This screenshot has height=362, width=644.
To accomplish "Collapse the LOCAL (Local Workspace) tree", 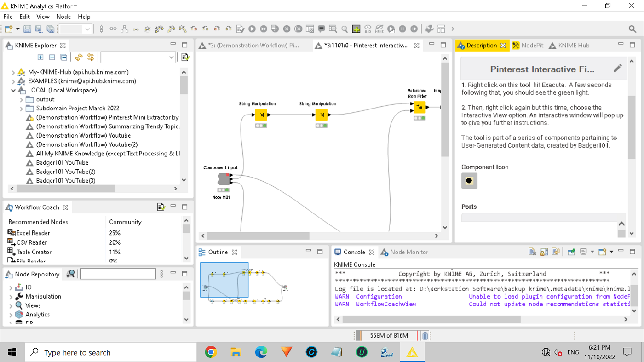I will pos(13,90).
